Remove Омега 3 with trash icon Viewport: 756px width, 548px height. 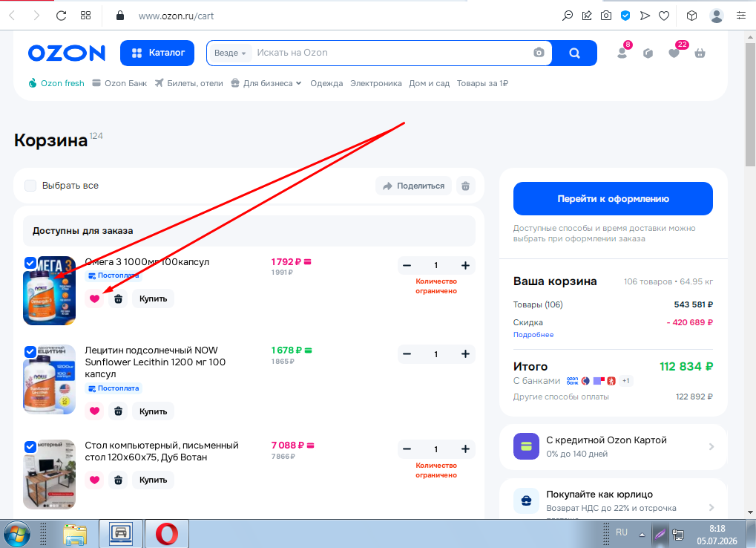pyautogui.click(x=118, y=299)
